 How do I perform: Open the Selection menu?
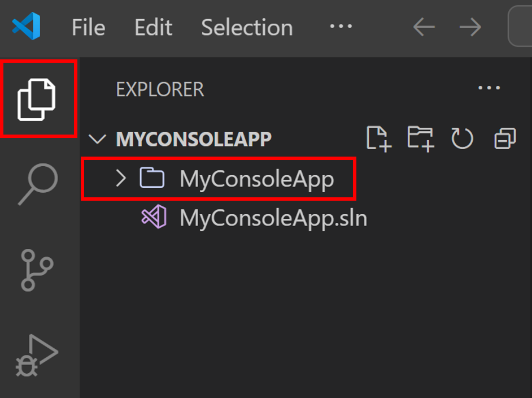[x=247, y=27]
